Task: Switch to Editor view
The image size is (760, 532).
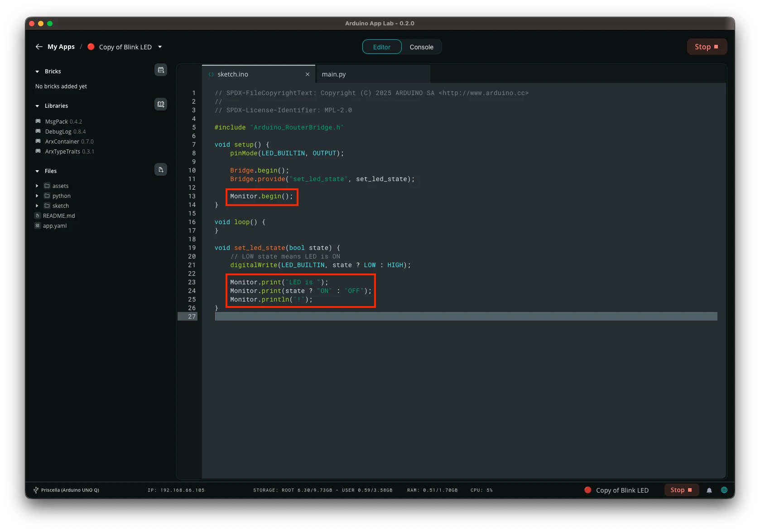Action: 381,47
